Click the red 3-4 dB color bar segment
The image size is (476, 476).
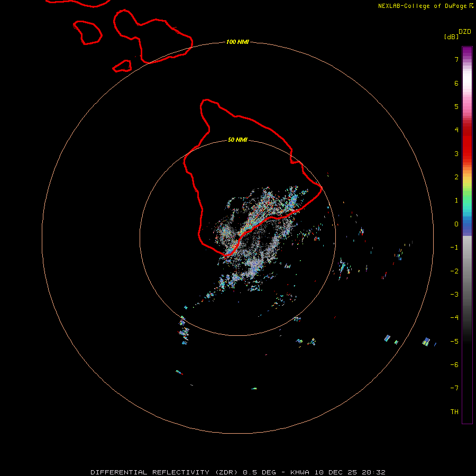pos(467,142)
